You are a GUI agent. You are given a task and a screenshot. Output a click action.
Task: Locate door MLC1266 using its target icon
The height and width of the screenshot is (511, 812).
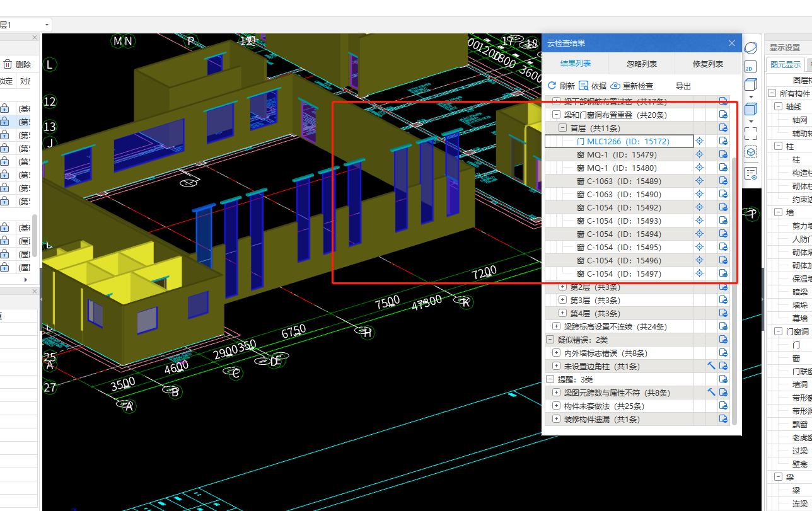pyautogui.click(x=699, y=141)
